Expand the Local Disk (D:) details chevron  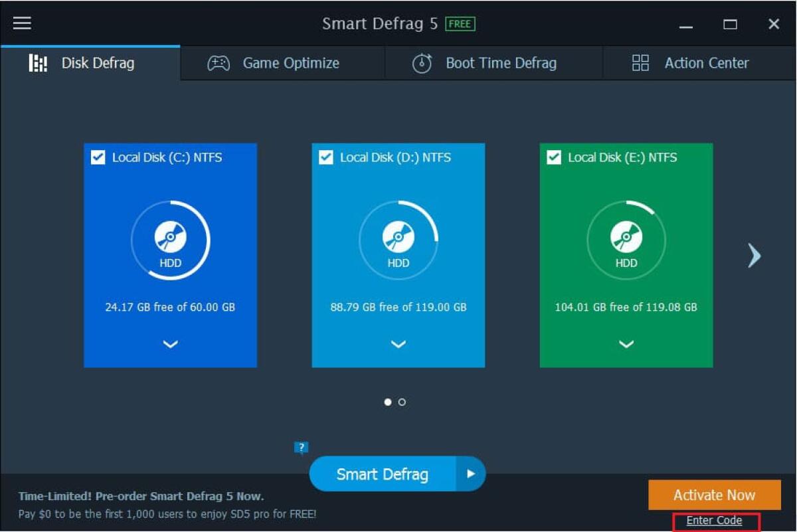398,344
